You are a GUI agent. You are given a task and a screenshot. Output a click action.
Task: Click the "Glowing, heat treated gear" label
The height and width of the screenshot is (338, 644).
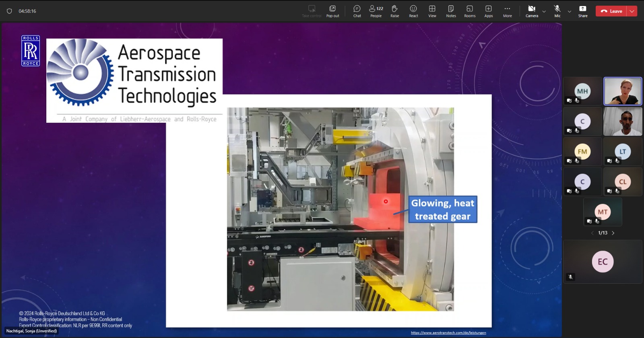tap(443, 209)
